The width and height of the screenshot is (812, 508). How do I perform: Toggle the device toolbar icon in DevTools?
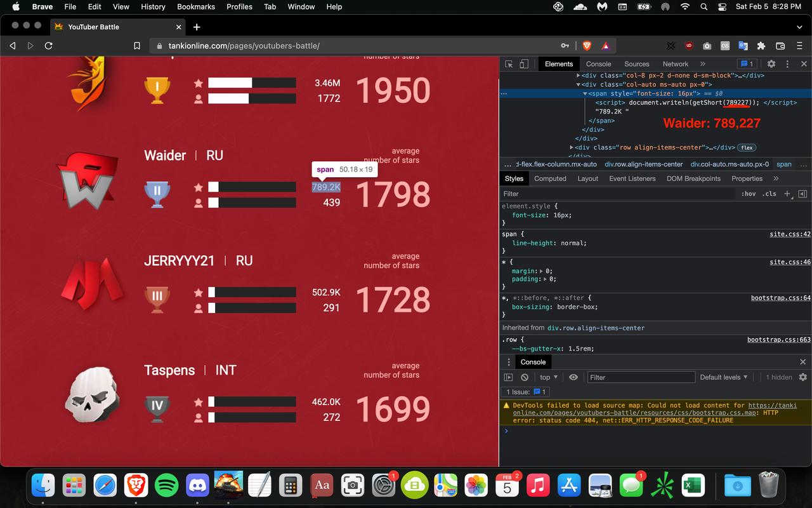(524, 64)
